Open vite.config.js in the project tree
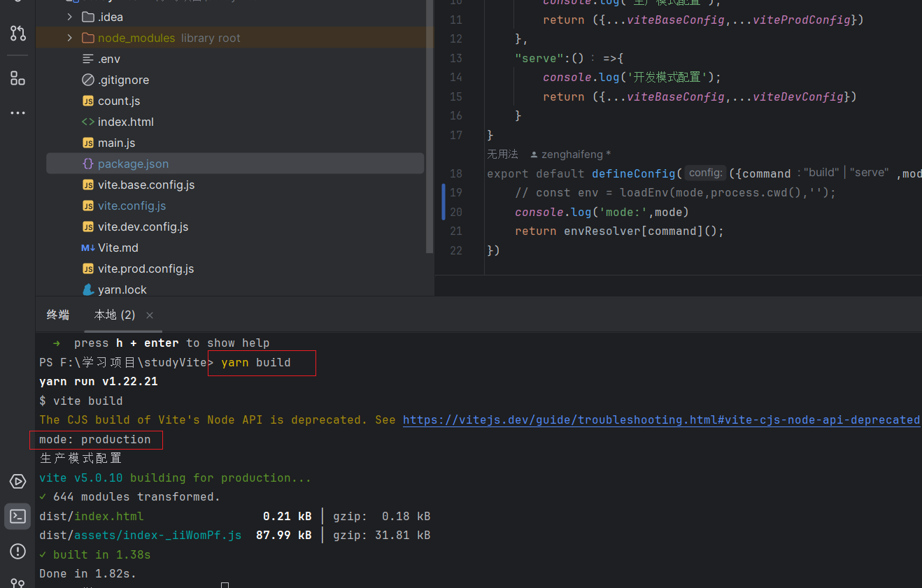This screenshot has width=922, height=588. click(132, 206)
